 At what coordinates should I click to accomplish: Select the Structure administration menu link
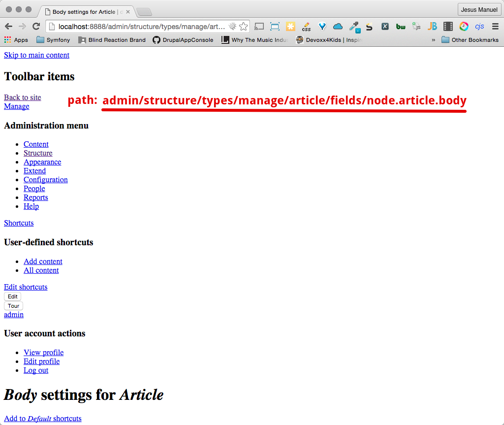click(38, 153)
